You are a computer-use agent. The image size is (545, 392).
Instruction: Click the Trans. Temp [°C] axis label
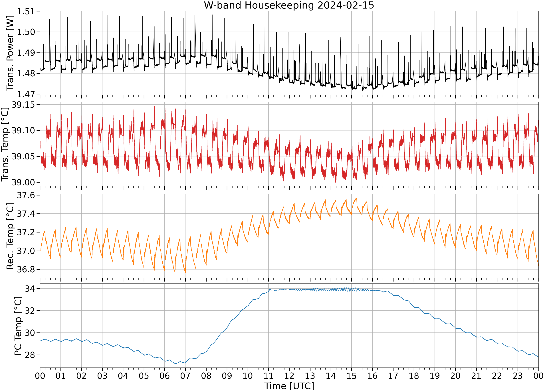tap(5, 144)
